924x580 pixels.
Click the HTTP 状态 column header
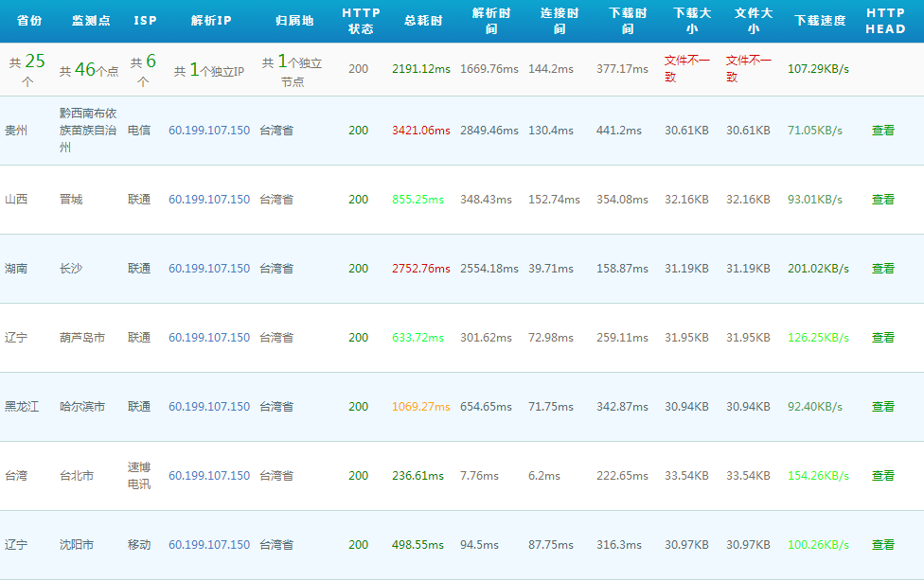tap(361, 21)
